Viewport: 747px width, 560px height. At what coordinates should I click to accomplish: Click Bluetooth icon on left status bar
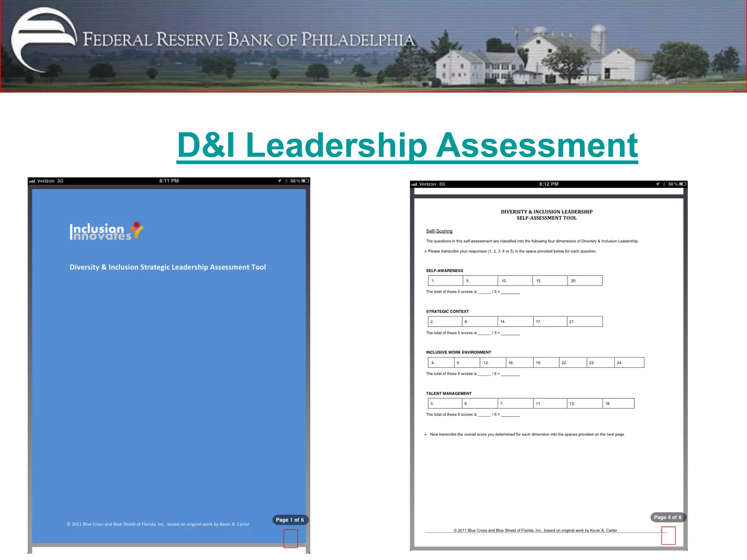286,181
